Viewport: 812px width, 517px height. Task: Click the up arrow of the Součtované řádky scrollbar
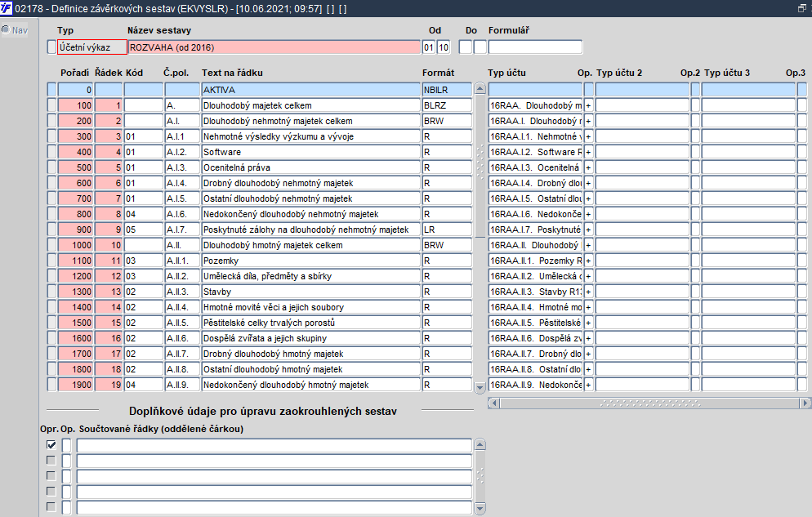click(x=480, y=444)
